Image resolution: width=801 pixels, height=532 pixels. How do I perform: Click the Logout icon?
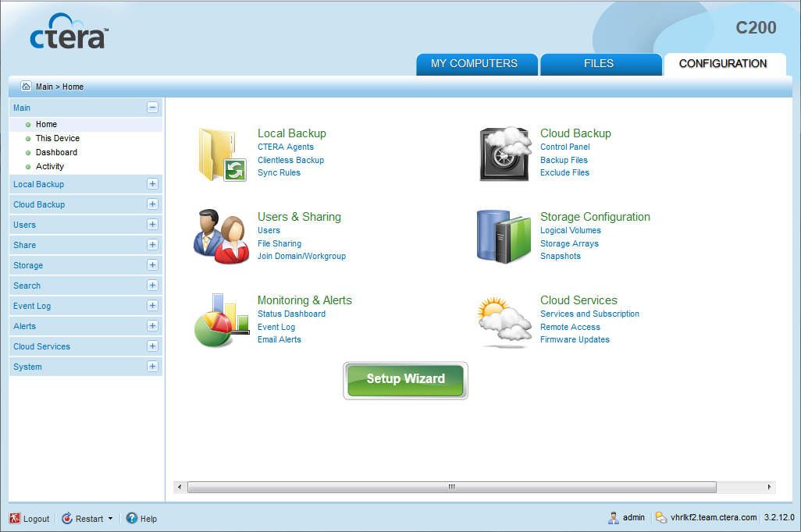15,518
